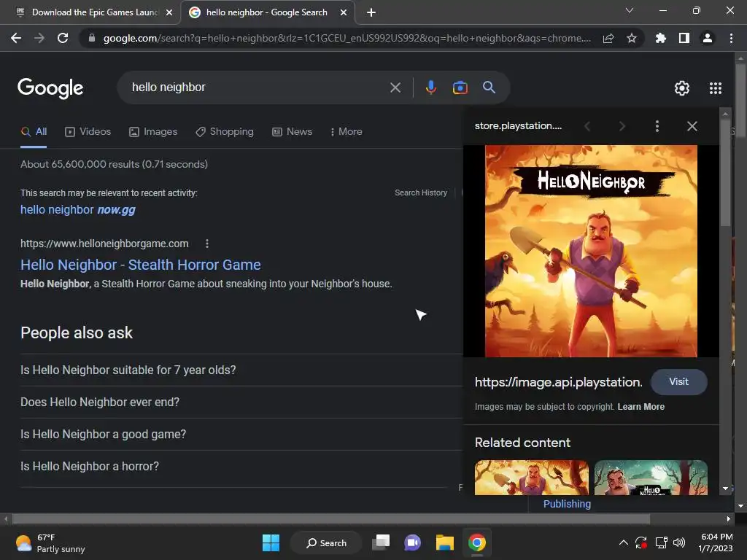Expand 'Is Hello Neighbor a good game?'
This screenshot has height=560, width=747.
pyautogui.click(x=241, y=435)
